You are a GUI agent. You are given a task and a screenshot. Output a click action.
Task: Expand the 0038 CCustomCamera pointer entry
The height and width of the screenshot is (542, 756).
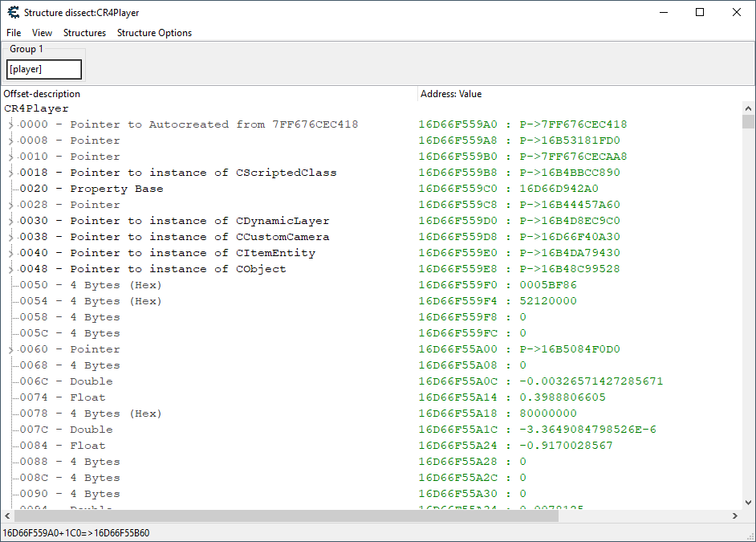click(11, 237)
